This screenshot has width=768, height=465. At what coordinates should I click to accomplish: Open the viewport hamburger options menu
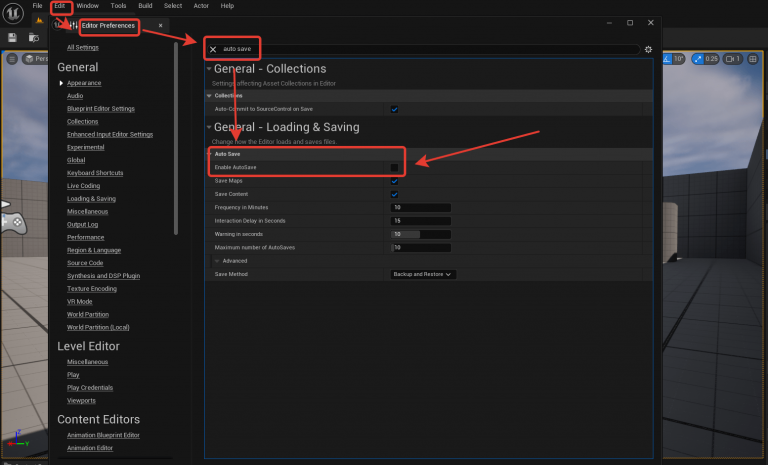(x=12, y=59)
